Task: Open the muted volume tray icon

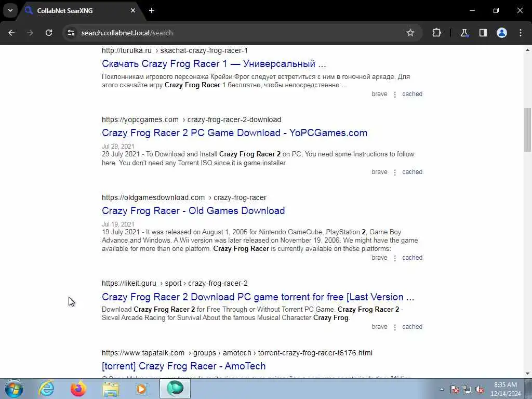Action: tap(480, 390)
